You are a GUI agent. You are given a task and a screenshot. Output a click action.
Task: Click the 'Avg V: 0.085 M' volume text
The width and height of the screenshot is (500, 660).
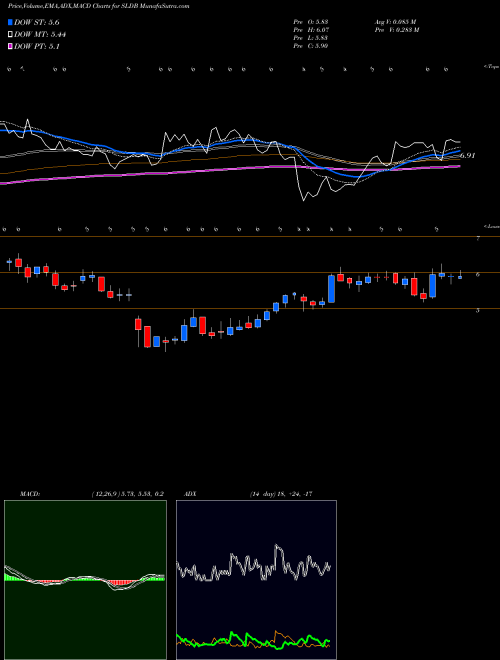pos(395,21)
